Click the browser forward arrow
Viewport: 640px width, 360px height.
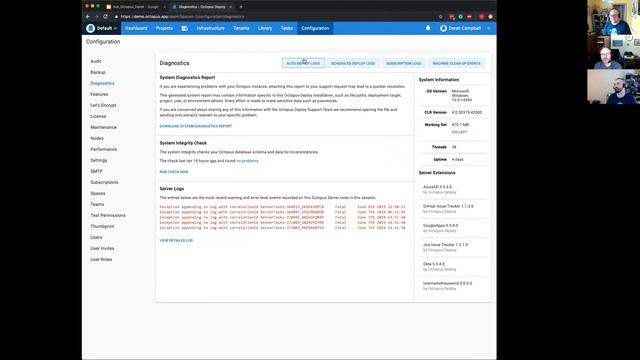pos(96,17)
